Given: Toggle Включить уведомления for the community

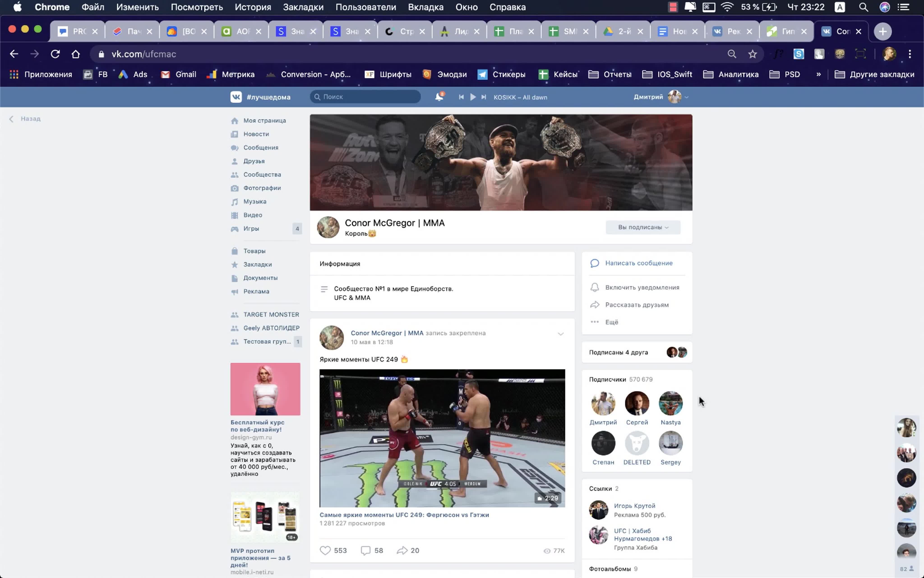Looking at the screenshot, I should (642, 287).
